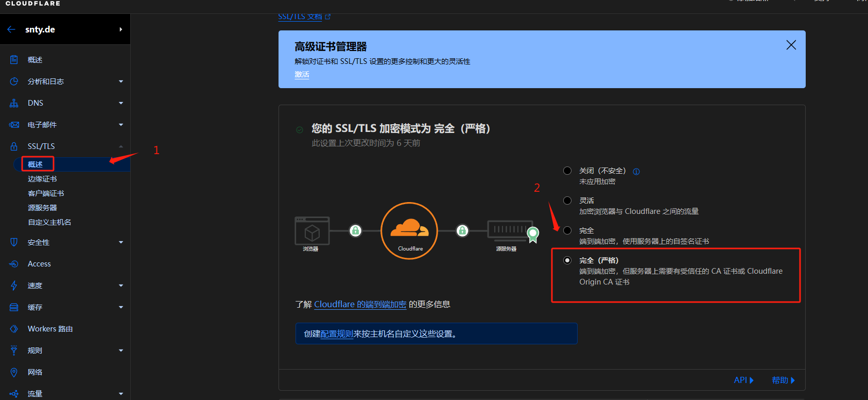Click the 网络 location pin icon
868x400 pixels.
click(x=14, y=372)
